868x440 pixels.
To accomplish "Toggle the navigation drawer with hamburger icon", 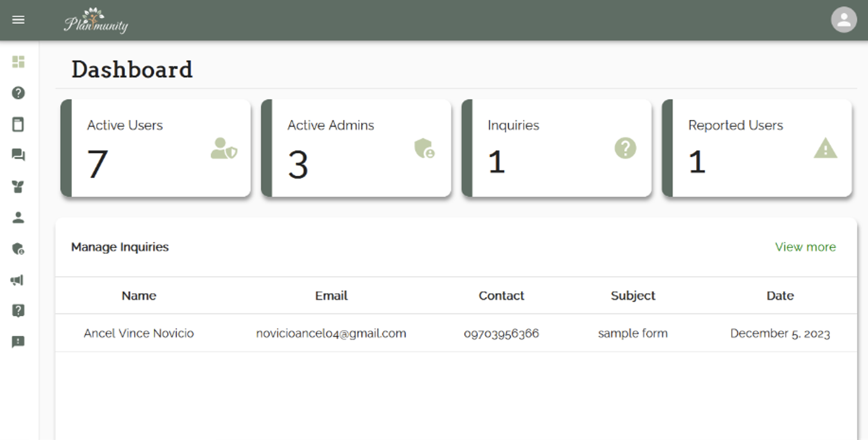I will (19, 19).
